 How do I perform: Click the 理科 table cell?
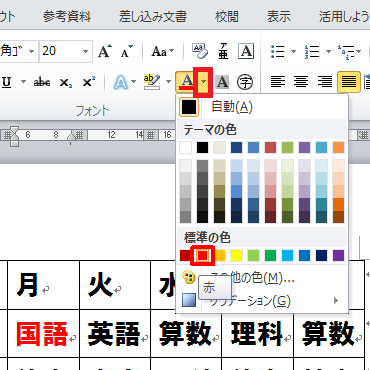point(257,333)
